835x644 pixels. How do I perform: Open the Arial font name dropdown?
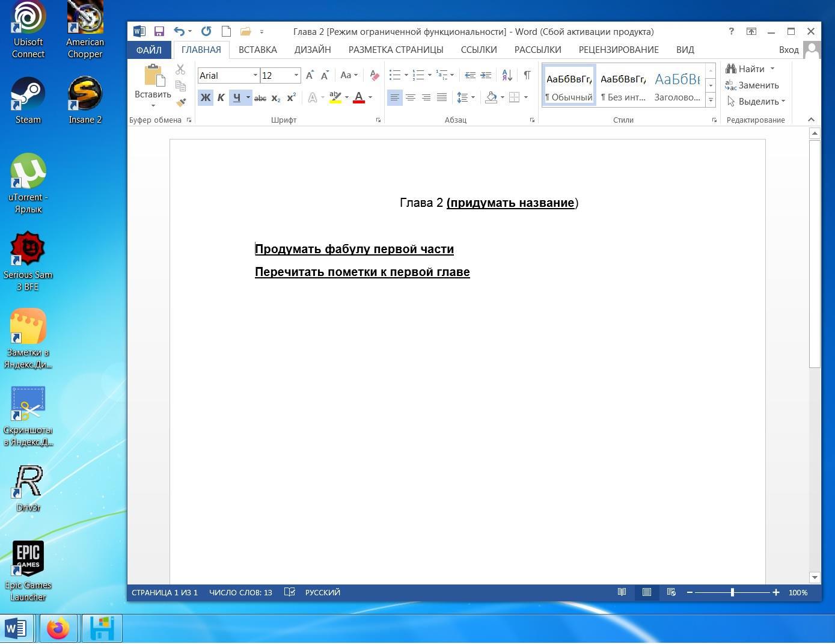[x=255, y=75]
